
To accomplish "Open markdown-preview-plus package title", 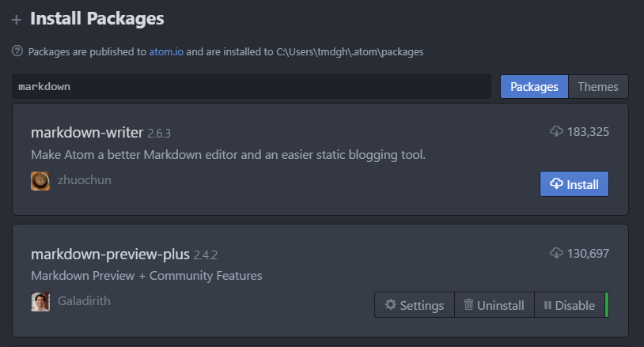I will (x=110, y=255).
